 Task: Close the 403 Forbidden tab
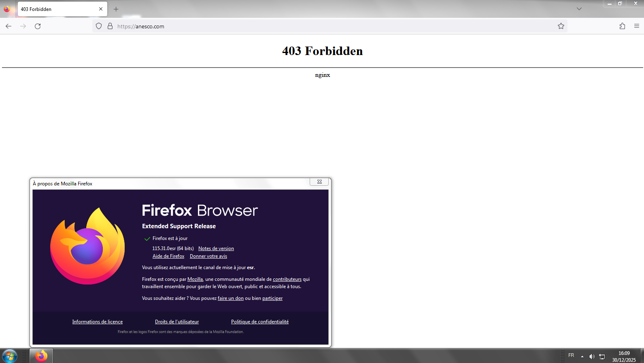(x=101, y=9)
